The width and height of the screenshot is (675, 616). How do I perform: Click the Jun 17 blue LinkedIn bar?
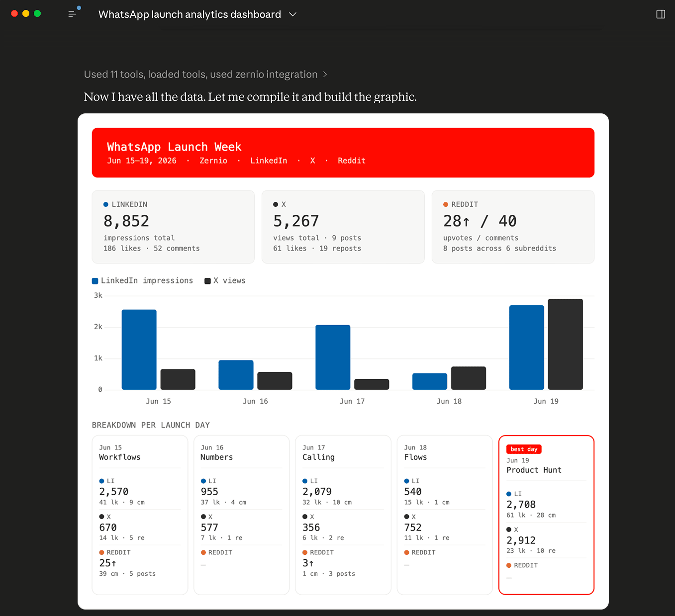click(333, 357)
